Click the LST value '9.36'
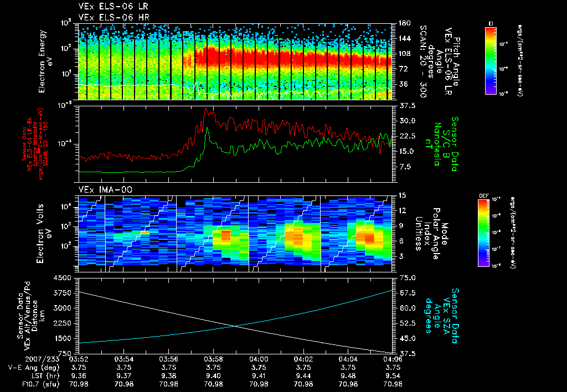 (x=79, y=376)
